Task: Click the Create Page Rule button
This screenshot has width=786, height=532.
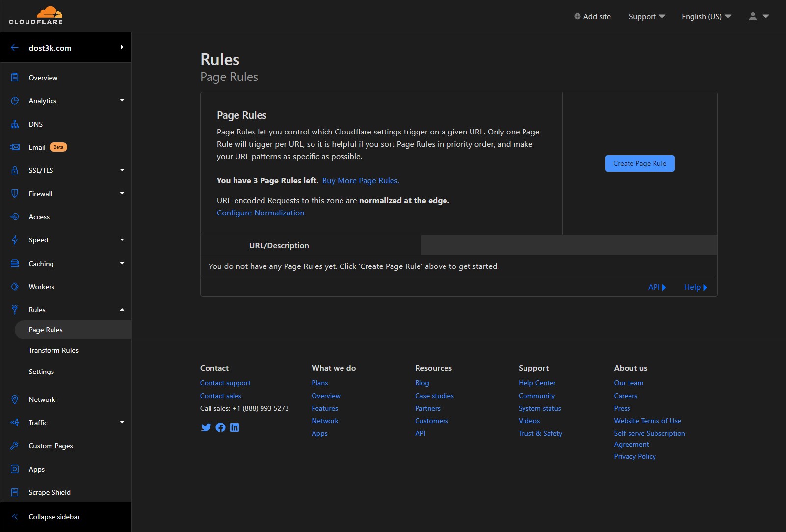Action: tap(640, 163)
